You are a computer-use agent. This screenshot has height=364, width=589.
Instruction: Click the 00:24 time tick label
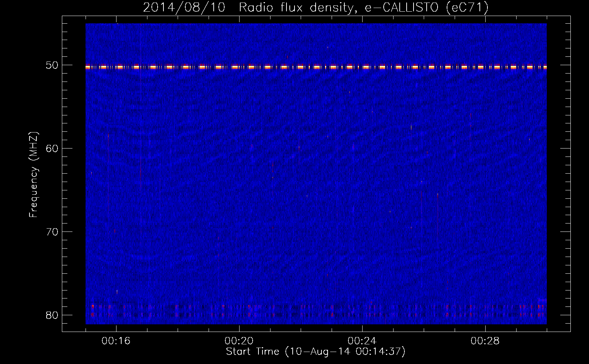[x=362, y=341]
